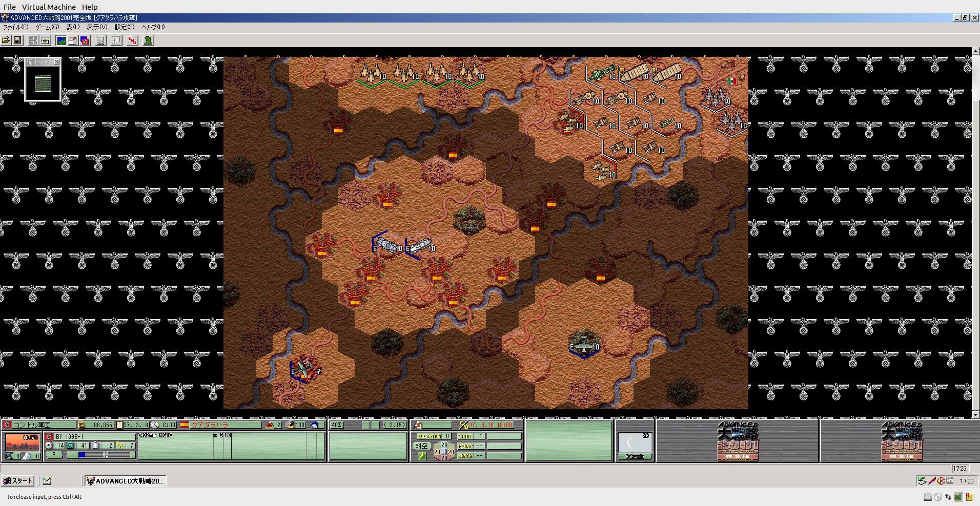Close the small minimap window
Screen dimensions: 980x506
(x=57, y=62)
